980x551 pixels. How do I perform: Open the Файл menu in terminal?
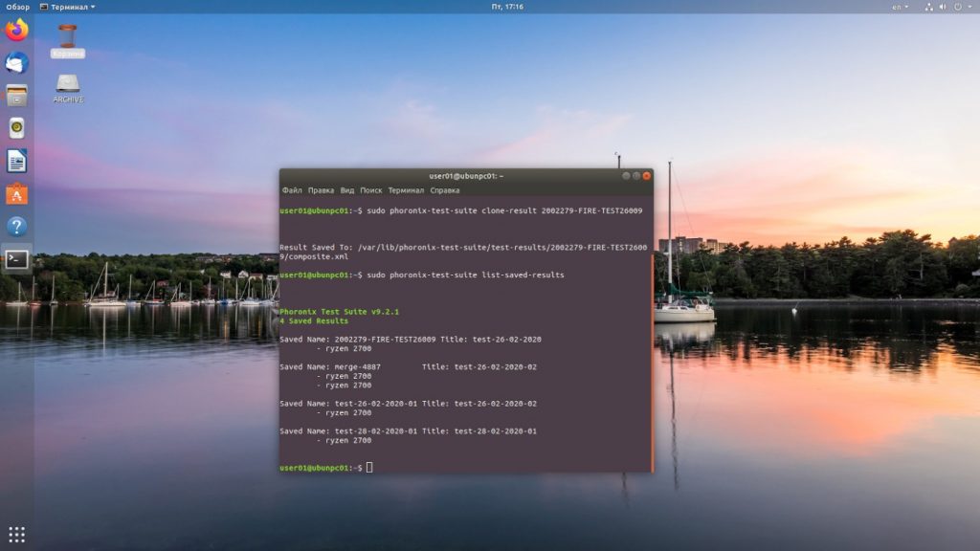pos(292,190)
